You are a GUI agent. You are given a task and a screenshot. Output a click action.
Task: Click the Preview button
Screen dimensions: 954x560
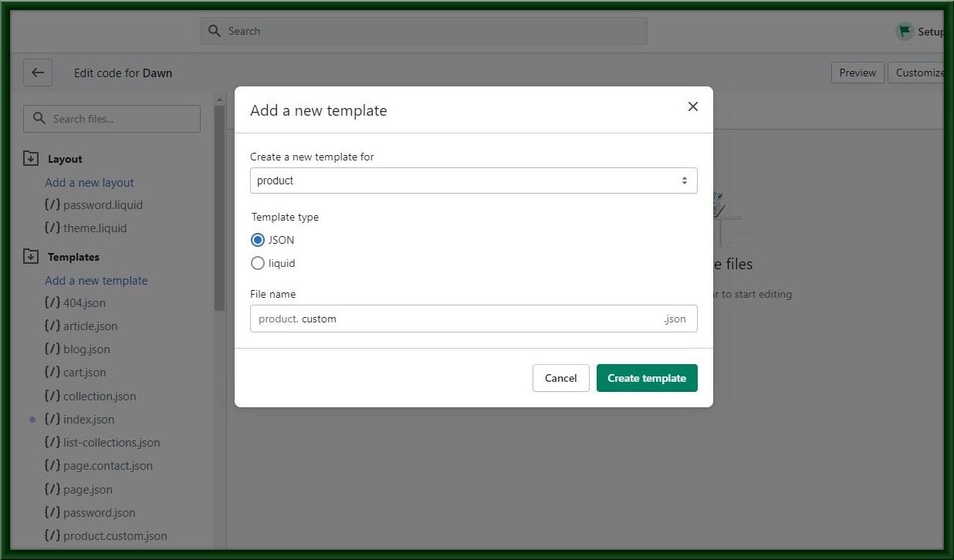[858, 73]
